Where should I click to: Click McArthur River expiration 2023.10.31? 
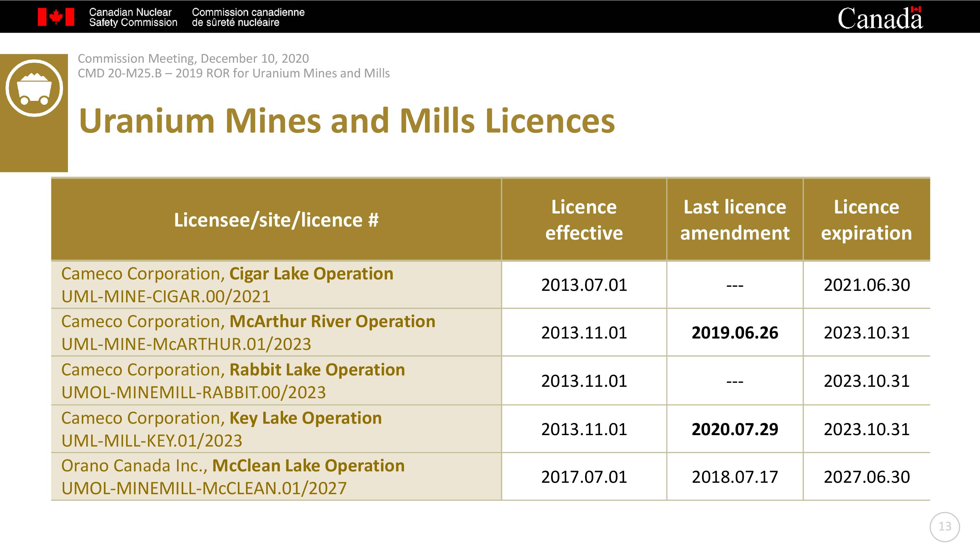tap(867, 333)
